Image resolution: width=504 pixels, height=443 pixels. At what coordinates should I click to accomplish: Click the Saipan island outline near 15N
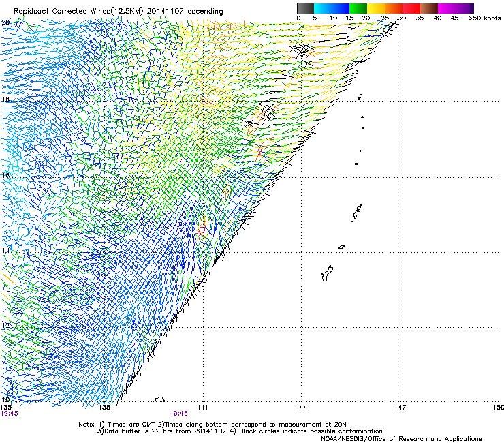(x=359, y=209)
